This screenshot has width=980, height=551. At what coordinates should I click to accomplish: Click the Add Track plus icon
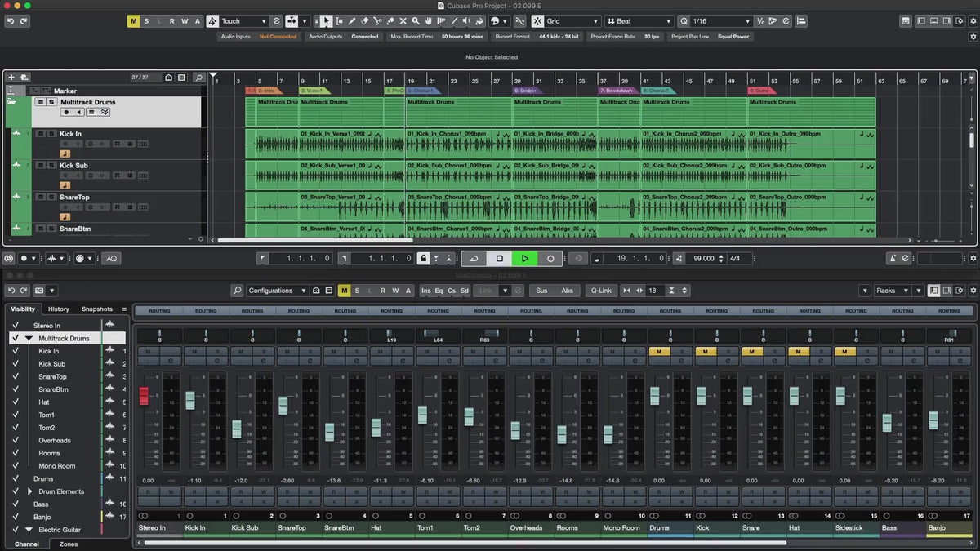pyautogui.click(x=11, y=78)
